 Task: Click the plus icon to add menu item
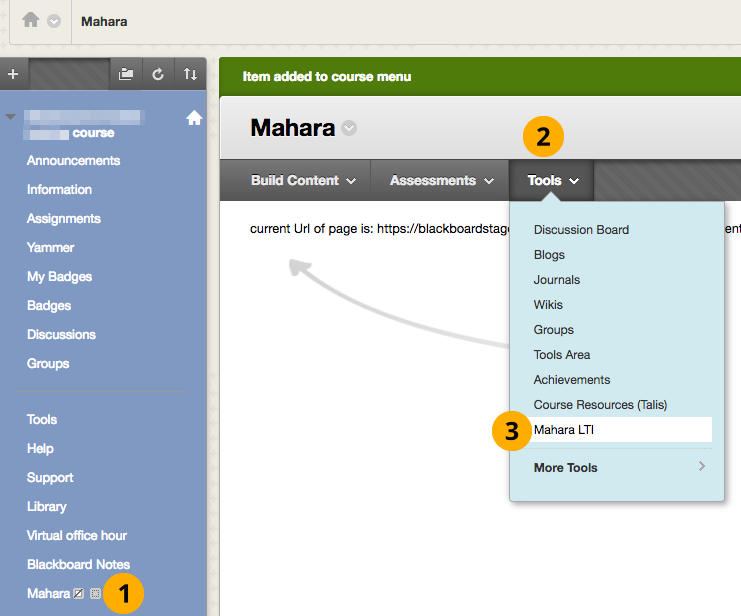click(12, 74)
